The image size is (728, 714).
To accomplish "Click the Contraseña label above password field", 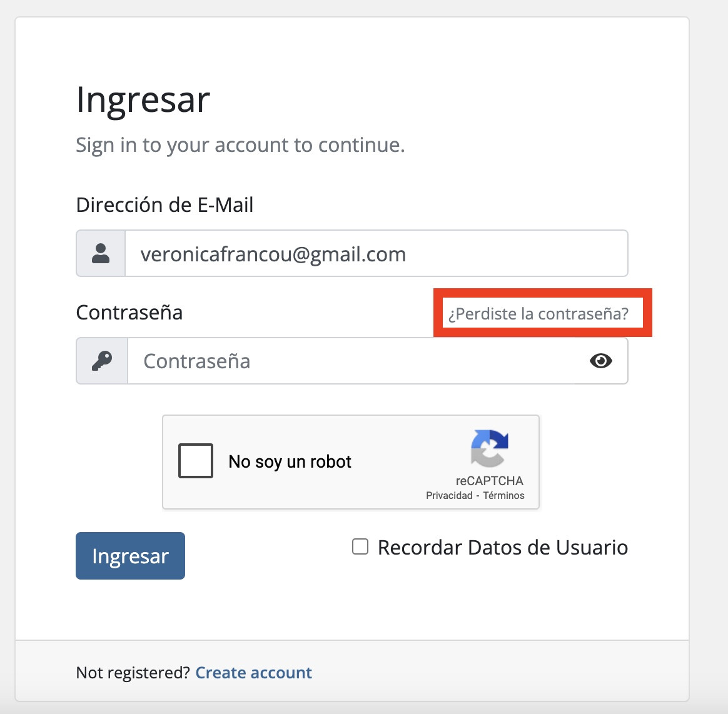I will (x=129, y=313).
